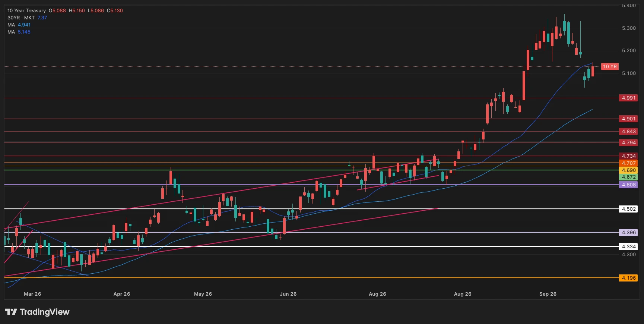Click the MA 5.145 indicator legend
This screenshot has width=644, height=324.
click(x=19, y=32)
